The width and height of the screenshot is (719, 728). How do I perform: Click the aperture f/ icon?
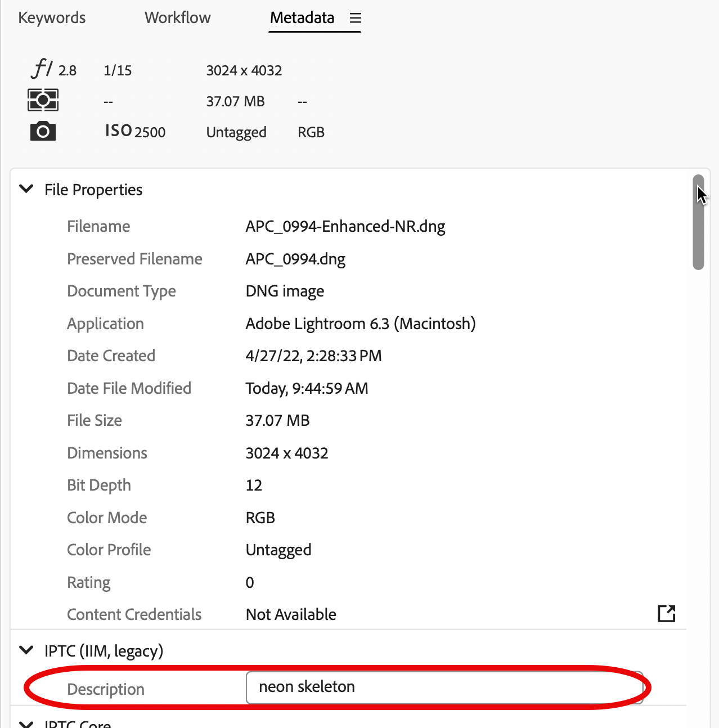(43, 69)
